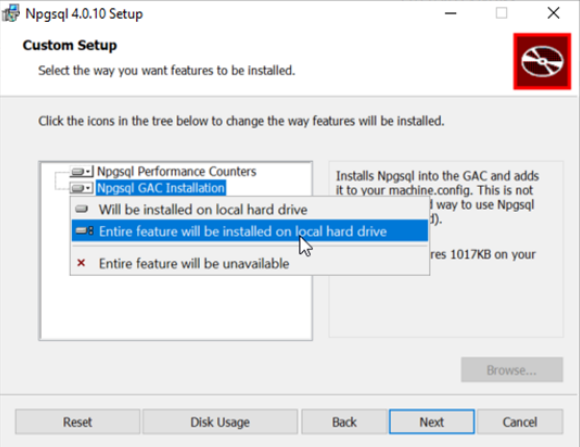The width and height of the screenshot is (580, 447).
Task: Close the setup window with X
Action: (553, 13)
